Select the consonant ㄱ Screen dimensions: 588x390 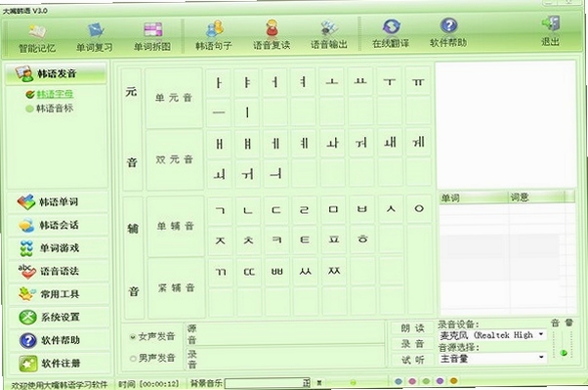click(220, 210)
